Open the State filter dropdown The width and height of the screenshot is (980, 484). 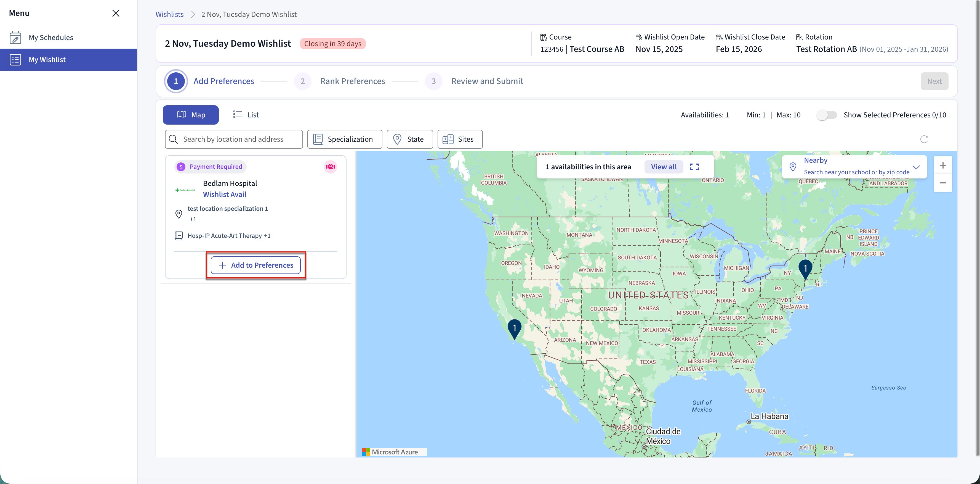(x=409, y=140)
